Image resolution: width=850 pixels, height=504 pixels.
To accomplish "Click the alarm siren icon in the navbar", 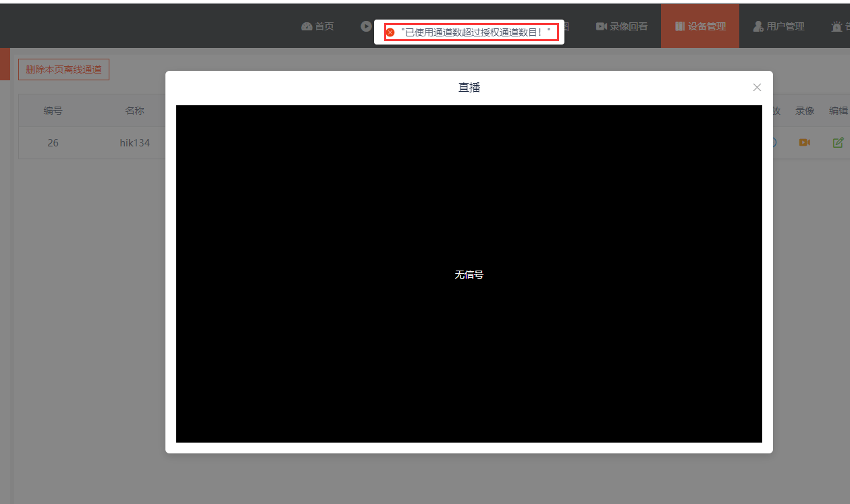I will pos(837,27).
